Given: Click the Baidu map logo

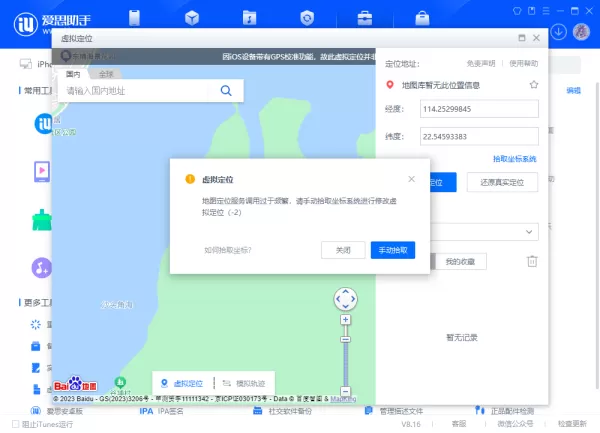Looking at the screenshot, I should pyautogui.click(x=75, y=384).
